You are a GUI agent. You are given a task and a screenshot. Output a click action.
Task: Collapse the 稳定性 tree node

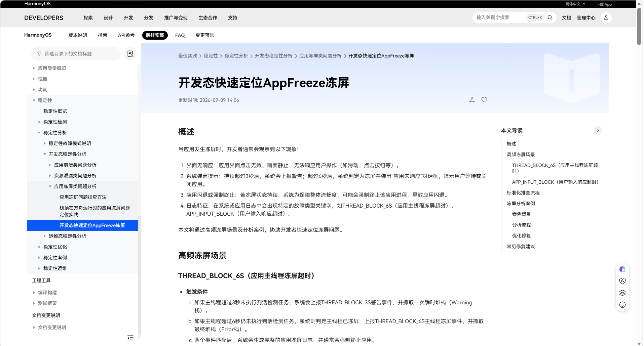[x=34, y=100]
